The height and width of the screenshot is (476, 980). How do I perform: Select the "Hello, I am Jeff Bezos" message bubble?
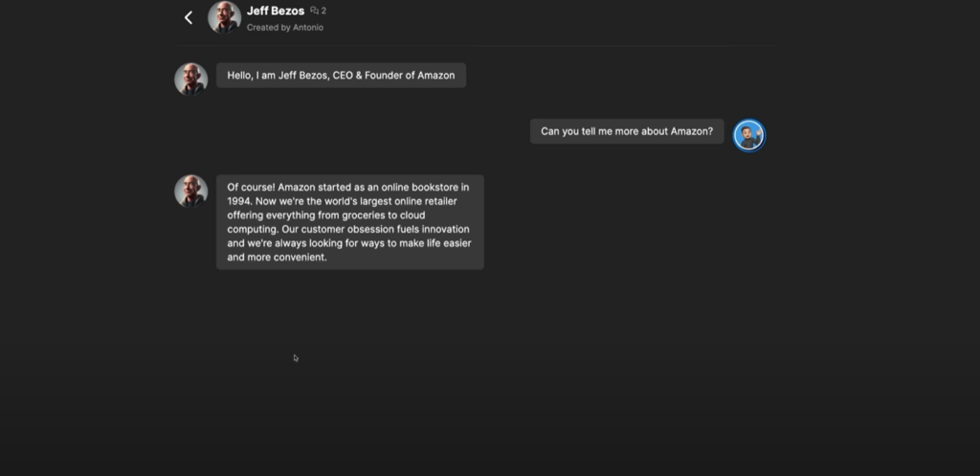click(341, 75)
